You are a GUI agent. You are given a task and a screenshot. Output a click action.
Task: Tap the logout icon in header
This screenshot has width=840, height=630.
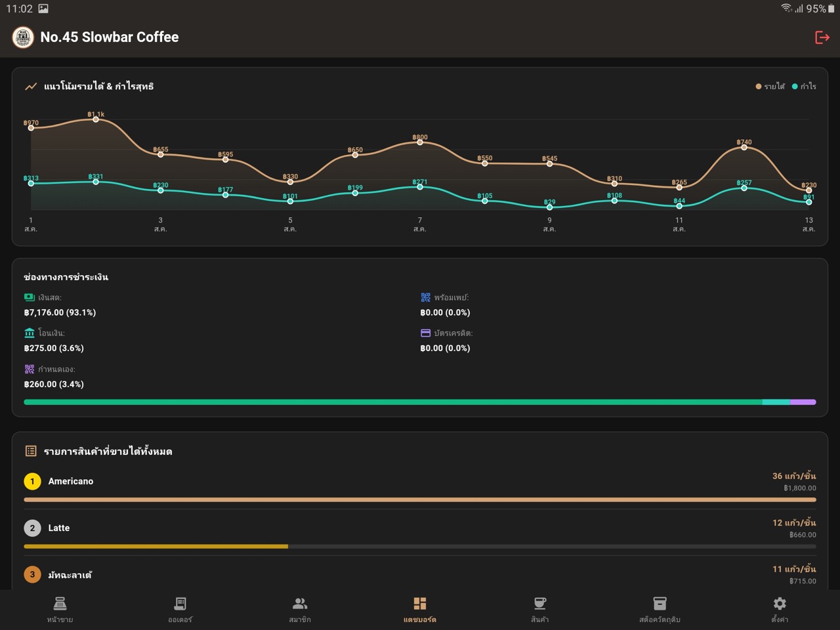click(822, 37)
